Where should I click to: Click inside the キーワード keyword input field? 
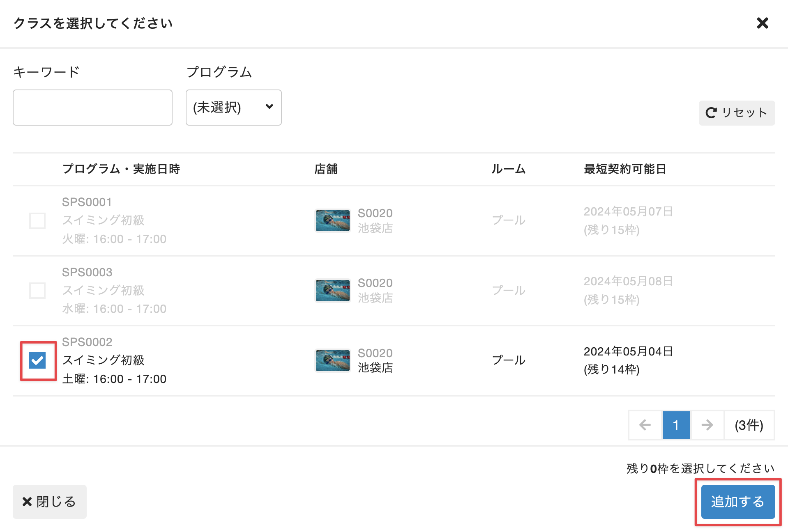(x=92, y=108)
